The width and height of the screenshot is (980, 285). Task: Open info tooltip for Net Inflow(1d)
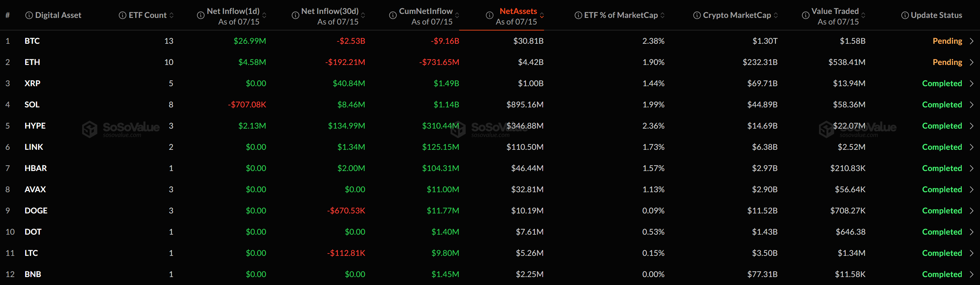click(x=200, y=15)
